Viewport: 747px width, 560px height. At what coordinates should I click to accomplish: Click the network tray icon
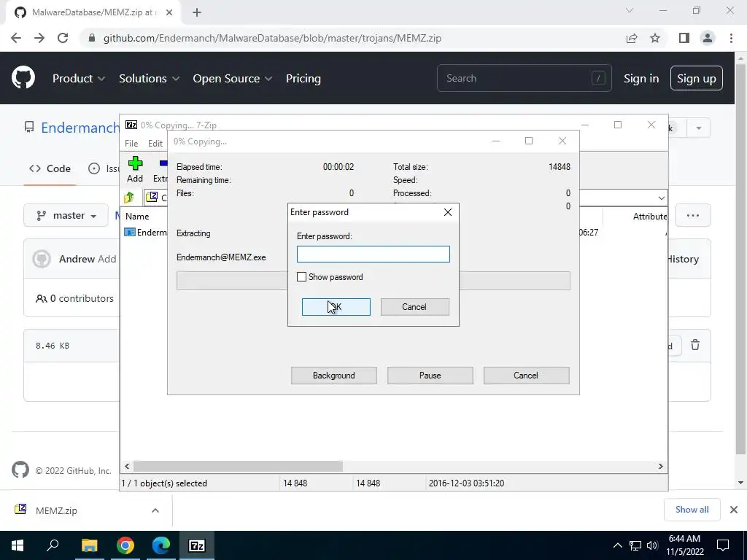[635, 545]
